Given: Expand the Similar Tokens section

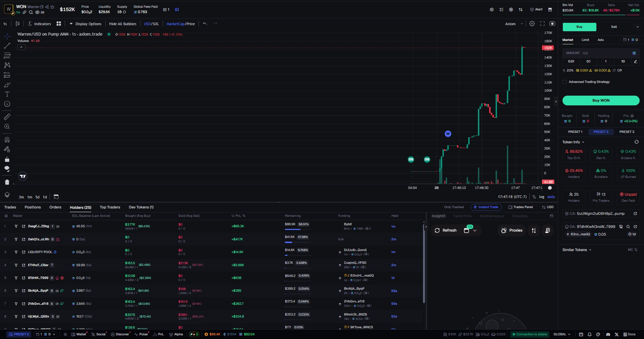Looking at the screenshot, I should (577, 250).
